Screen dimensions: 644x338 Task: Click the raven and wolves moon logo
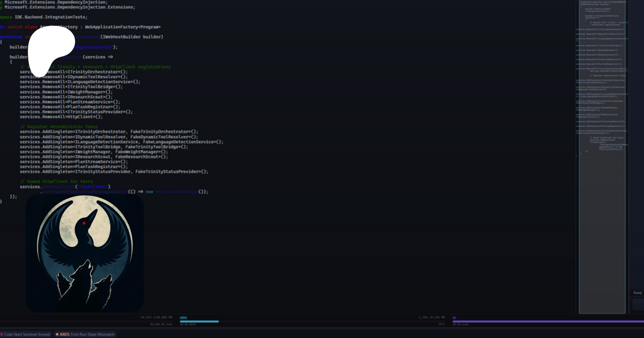coord(85,253)
